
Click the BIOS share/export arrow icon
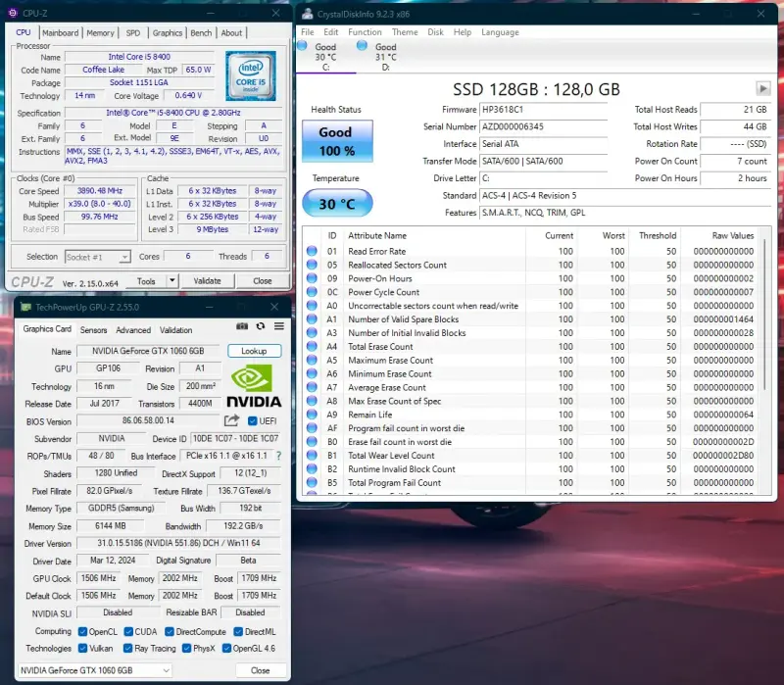231,420
